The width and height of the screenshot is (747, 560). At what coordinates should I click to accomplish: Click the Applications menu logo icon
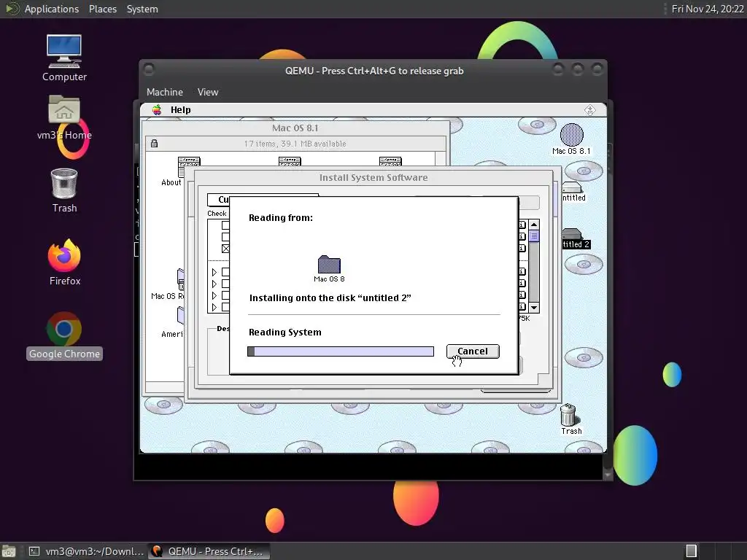[x=12, y=9]
